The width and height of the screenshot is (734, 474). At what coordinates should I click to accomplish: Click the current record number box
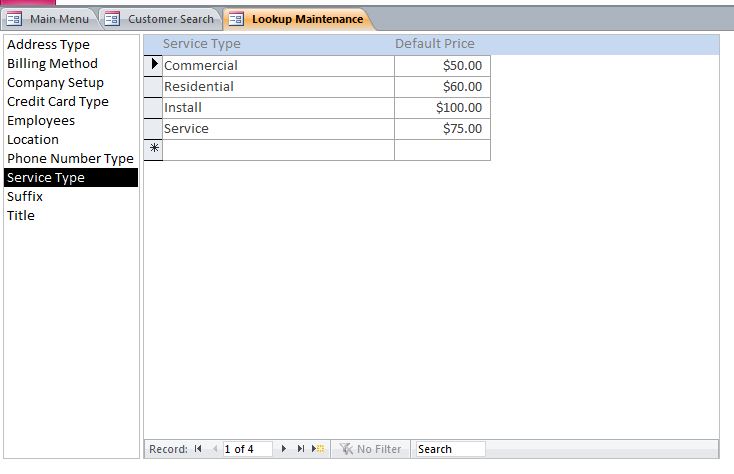(247, 449)
